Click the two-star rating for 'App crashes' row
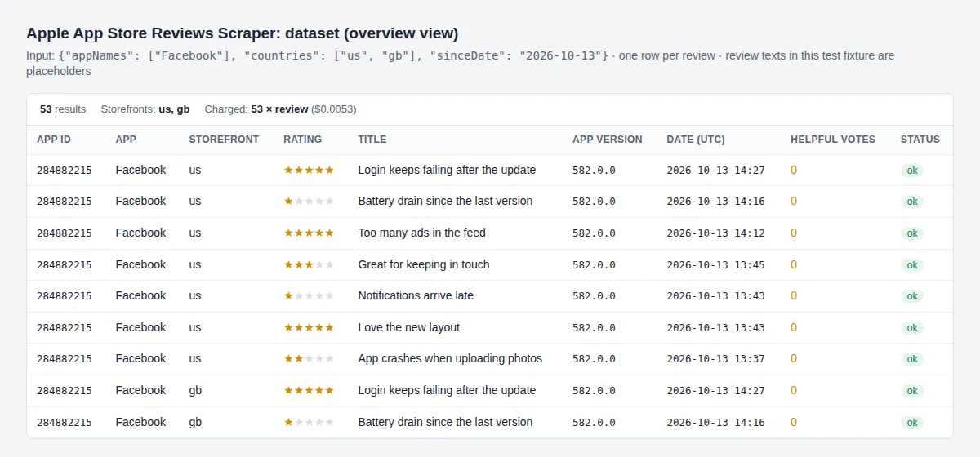Screen dimensions: 980x457 309,358
